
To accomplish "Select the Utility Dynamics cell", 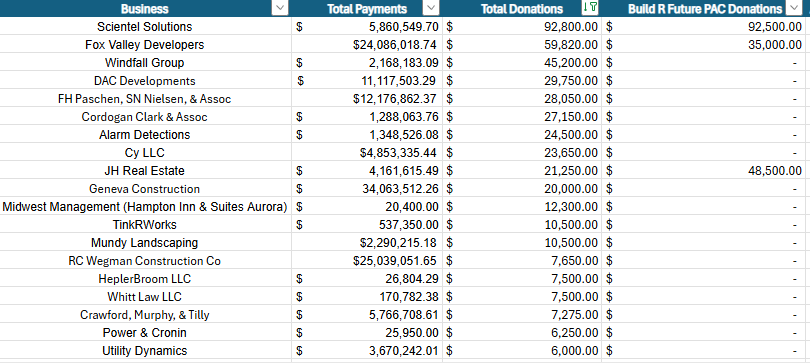I will pyautogui.click(x=145, y=351).
